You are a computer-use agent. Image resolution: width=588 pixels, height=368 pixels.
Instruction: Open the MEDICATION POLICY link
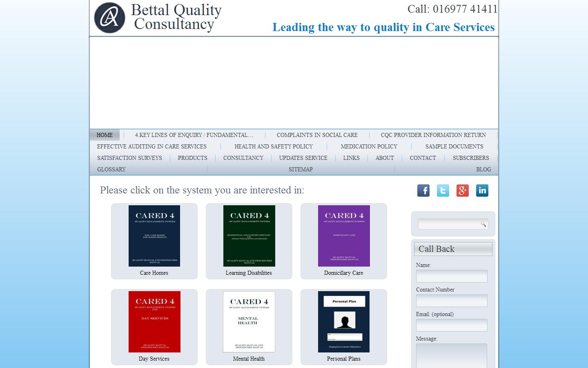(x=368, y=146)
